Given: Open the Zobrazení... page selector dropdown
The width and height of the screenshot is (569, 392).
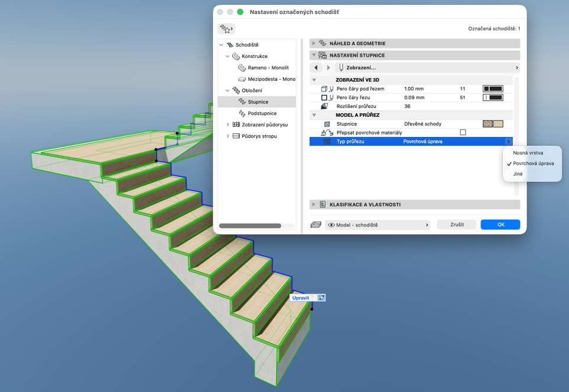Looking at the screenshot, I should tap(427, 67).
